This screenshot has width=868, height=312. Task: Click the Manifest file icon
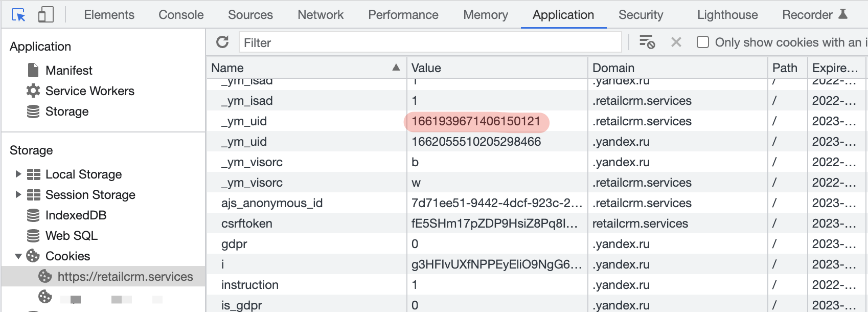coord(33,70)
